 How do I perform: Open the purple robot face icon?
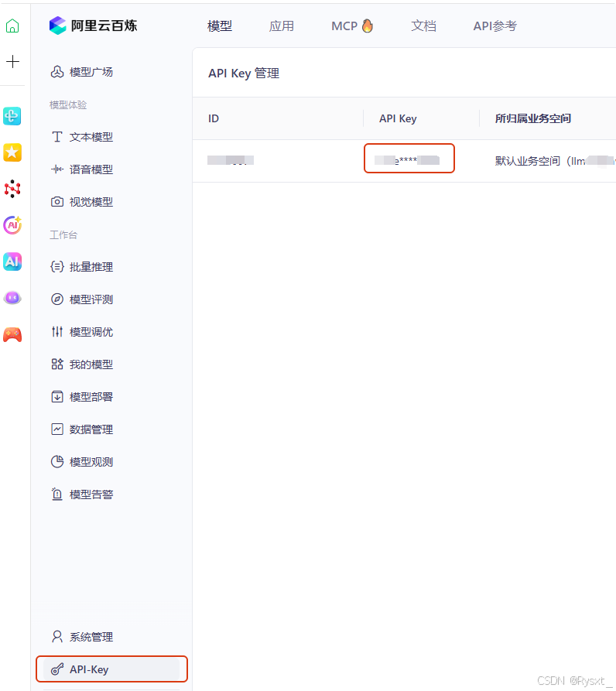click(12, 299)
